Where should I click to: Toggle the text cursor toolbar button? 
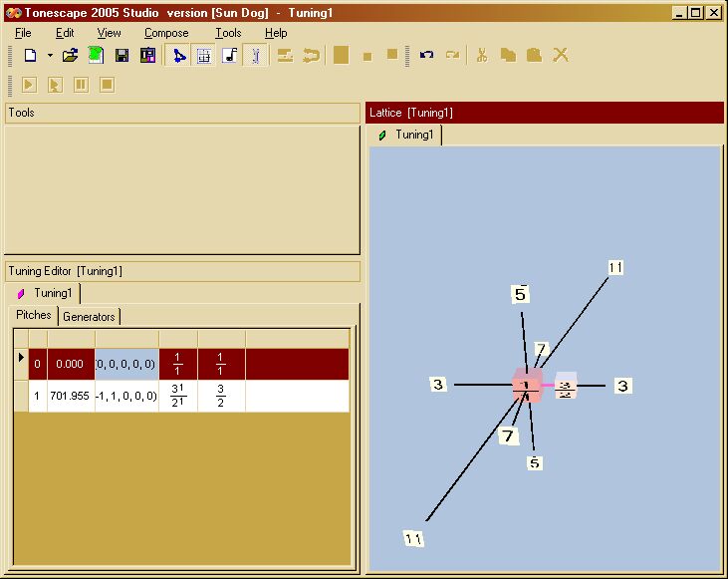pyautogui.click(x=255, y=56)
